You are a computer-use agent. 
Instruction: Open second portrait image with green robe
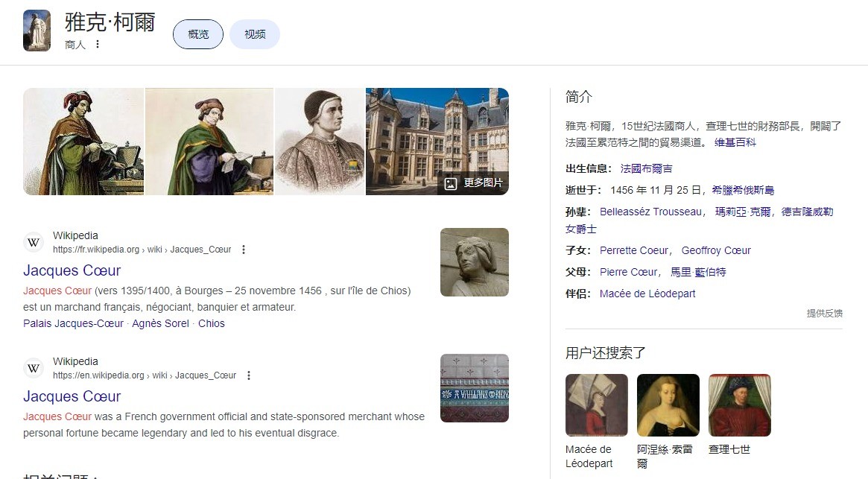tap(209, 142)
